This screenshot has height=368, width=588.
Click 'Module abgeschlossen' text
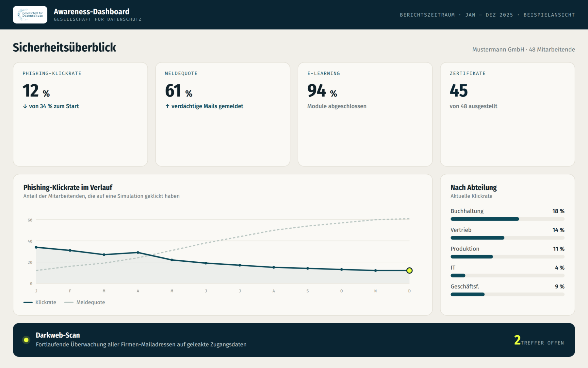pyautogui.click(x=337, y=106)
